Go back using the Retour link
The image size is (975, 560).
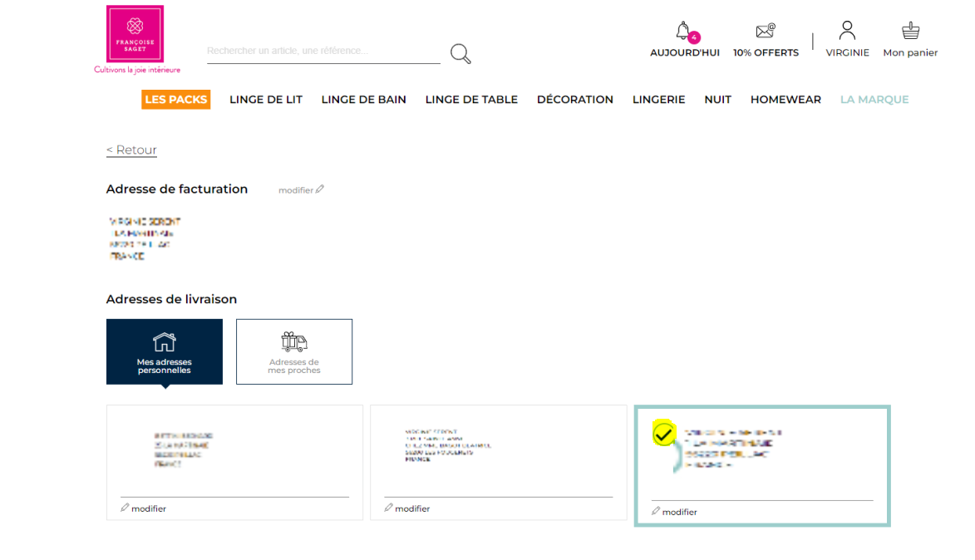pyautogui.click(x=131, y=150)
